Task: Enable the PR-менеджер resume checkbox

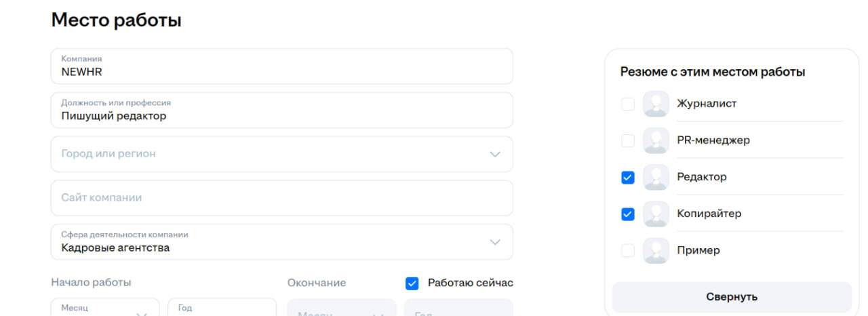Action: pos(628,140)
